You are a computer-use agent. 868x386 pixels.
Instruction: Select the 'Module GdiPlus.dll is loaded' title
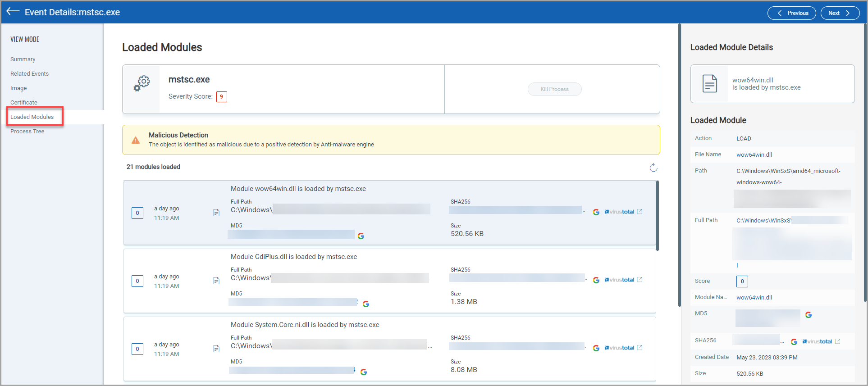click(294, 257)
